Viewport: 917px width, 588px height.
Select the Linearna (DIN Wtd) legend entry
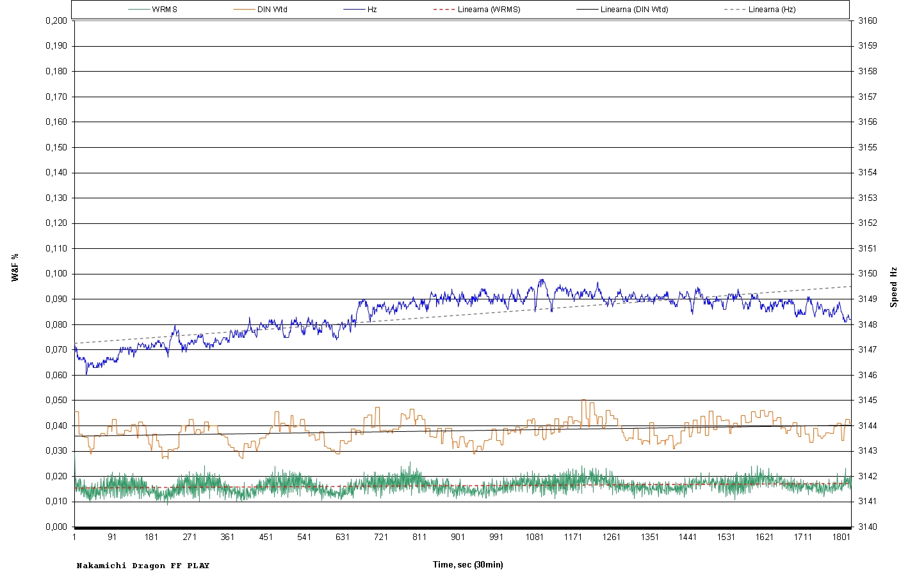[622, 10]
